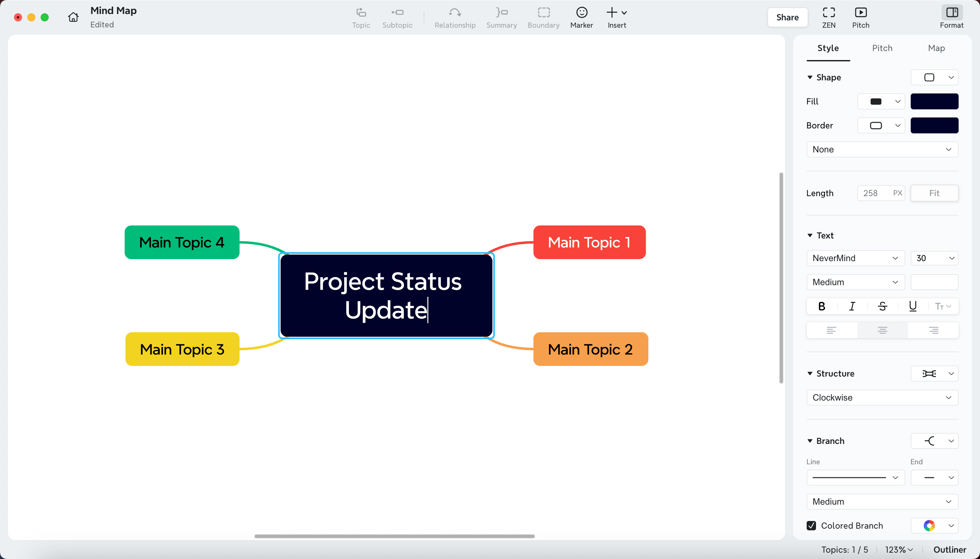Image resolution: width=980 pixels, height=559 pixels.
Task: Toggle bold text style
Action: [x=822, y=307]
